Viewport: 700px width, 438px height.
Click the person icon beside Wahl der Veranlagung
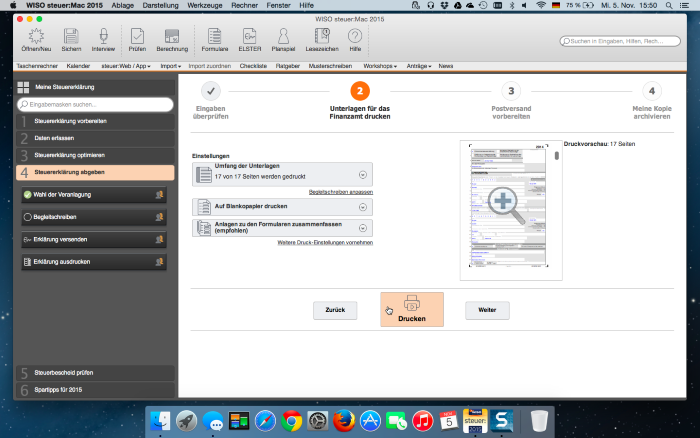click(x=159, y=195)
